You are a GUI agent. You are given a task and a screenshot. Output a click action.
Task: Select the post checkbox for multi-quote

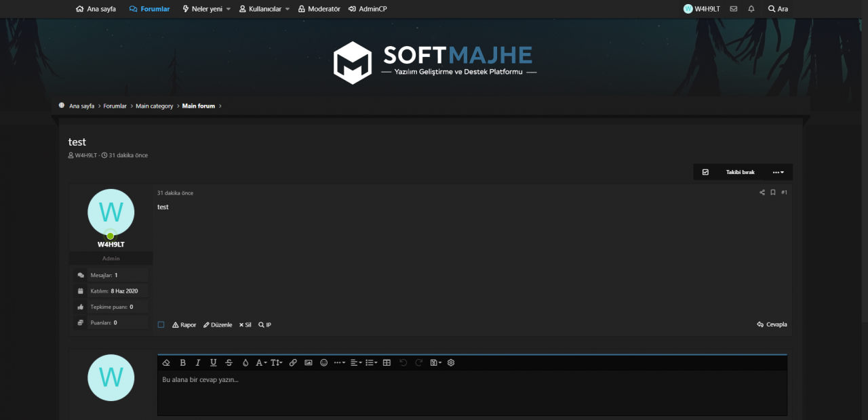coord(161,324)
